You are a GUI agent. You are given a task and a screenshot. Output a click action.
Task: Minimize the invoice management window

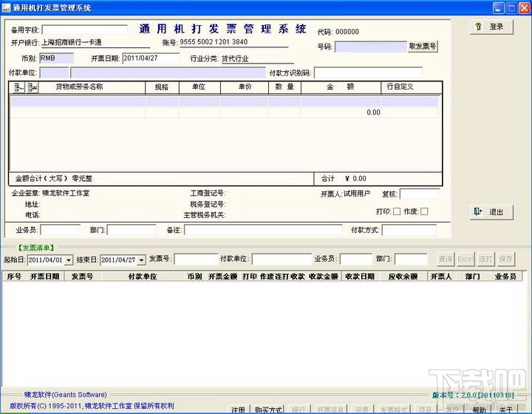498,8
